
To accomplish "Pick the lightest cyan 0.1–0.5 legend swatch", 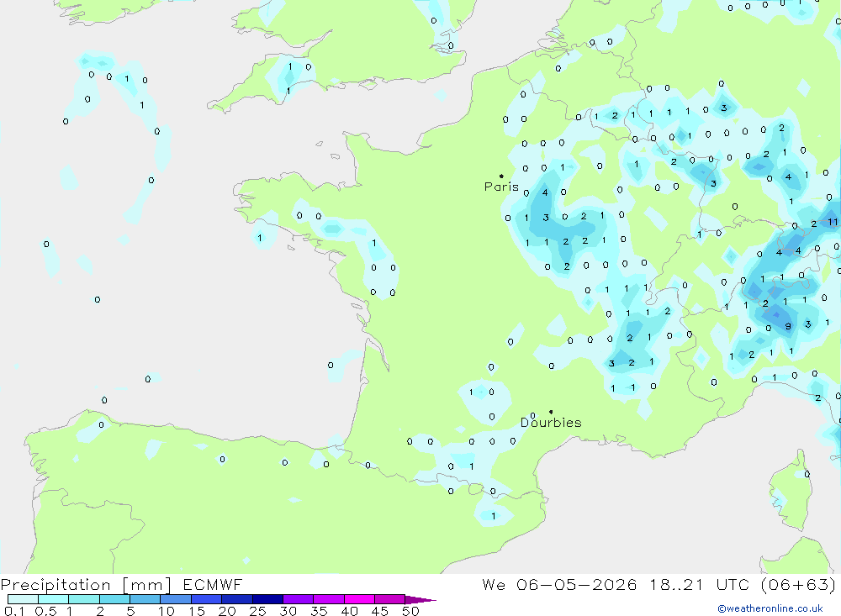I will pyautogui.click(x=23, y=599).
